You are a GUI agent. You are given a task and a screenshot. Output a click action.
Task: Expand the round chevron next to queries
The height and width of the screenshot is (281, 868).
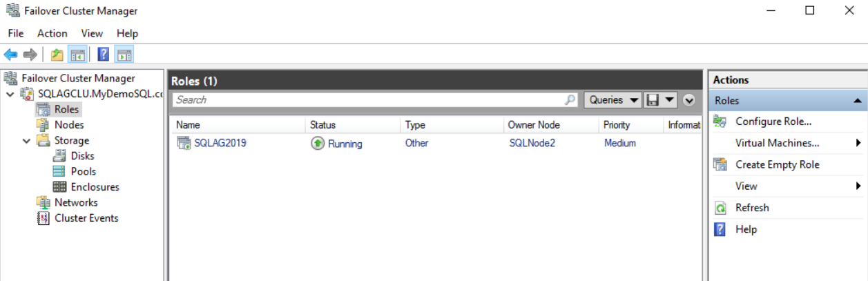click(x=689, y=100)
